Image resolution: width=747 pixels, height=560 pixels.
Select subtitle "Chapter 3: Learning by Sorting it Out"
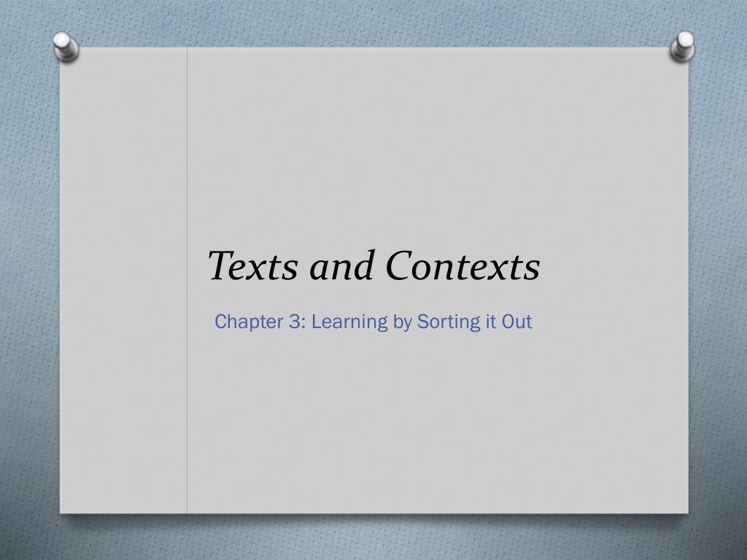click(x=373, y=322)
